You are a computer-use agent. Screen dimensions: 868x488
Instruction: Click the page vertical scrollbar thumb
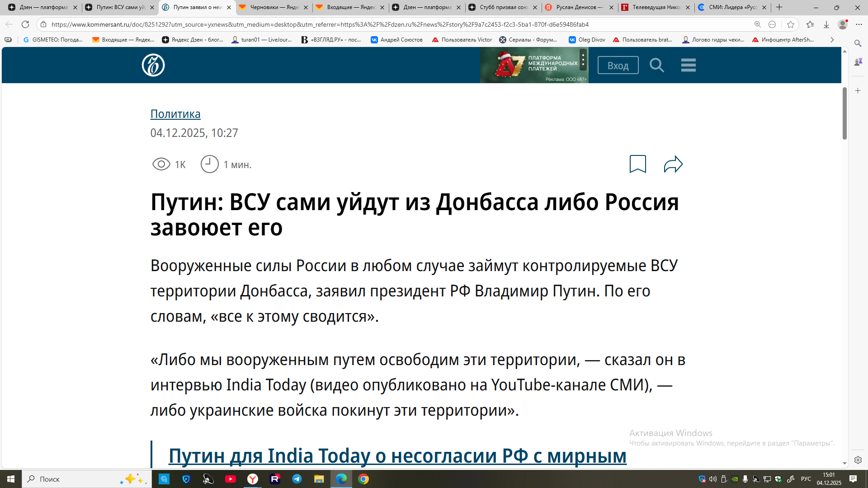click(x=844, y=113)
